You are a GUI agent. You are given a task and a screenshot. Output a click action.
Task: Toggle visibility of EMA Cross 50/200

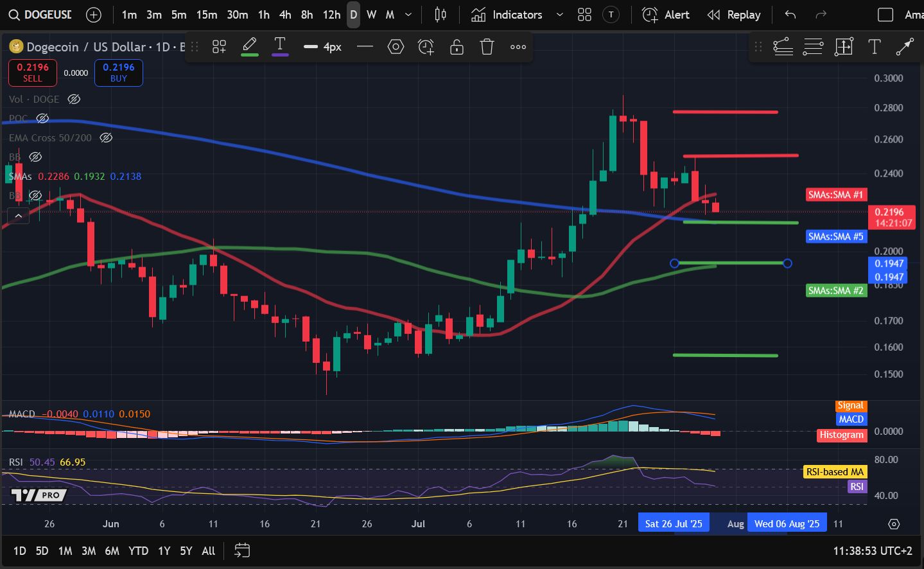click(106, 137)
